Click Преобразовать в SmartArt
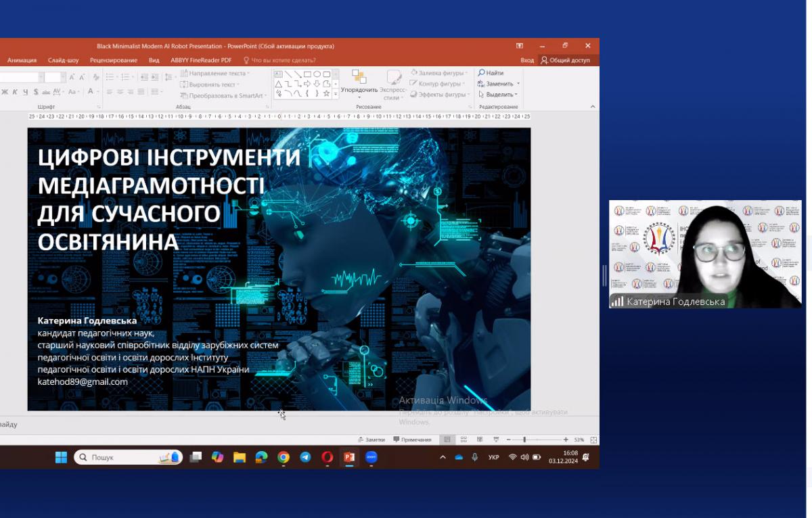This screenshot has height=518, width=812. [223, 95]
